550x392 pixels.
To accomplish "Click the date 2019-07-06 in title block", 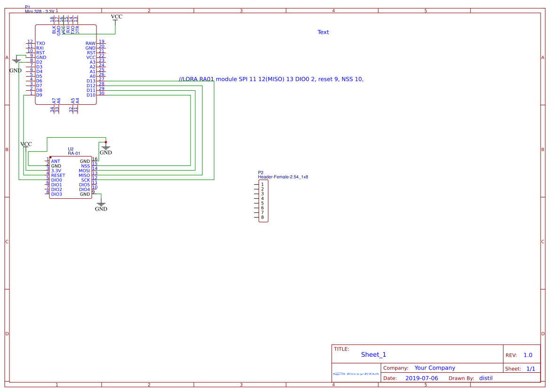I will coord(422,378).
